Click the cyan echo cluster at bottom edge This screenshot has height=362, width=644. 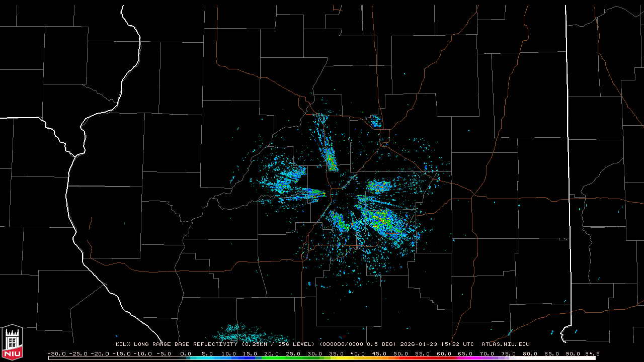pyautogui.click(x=247, y=334)
